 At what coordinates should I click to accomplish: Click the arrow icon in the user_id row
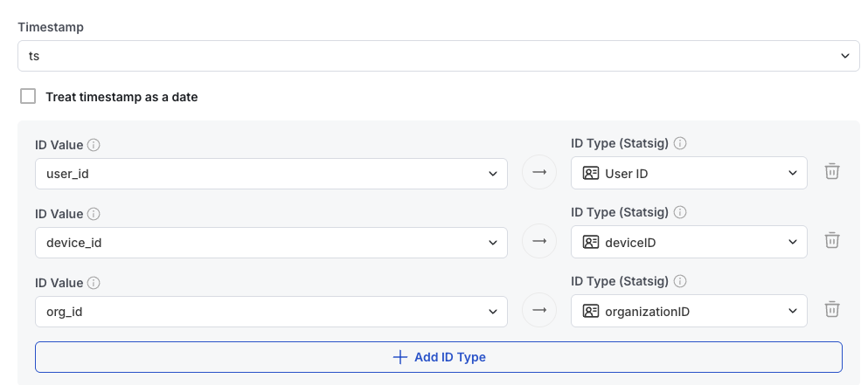[539, 173]
